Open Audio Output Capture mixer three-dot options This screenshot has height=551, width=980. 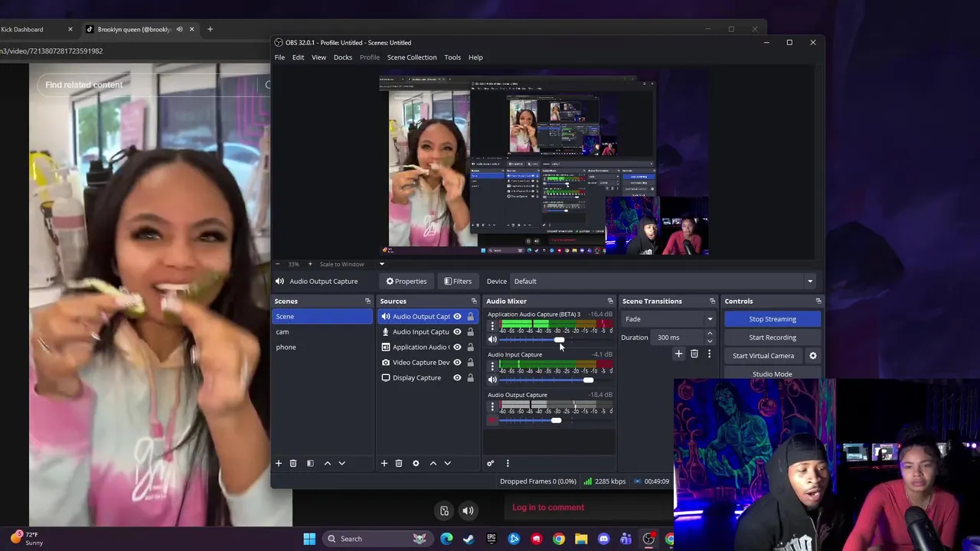(492, 408)
